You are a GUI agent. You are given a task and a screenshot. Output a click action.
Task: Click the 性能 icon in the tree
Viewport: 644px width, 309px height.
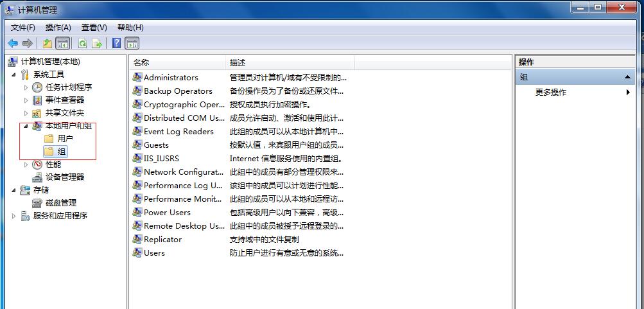pos(37,164)
